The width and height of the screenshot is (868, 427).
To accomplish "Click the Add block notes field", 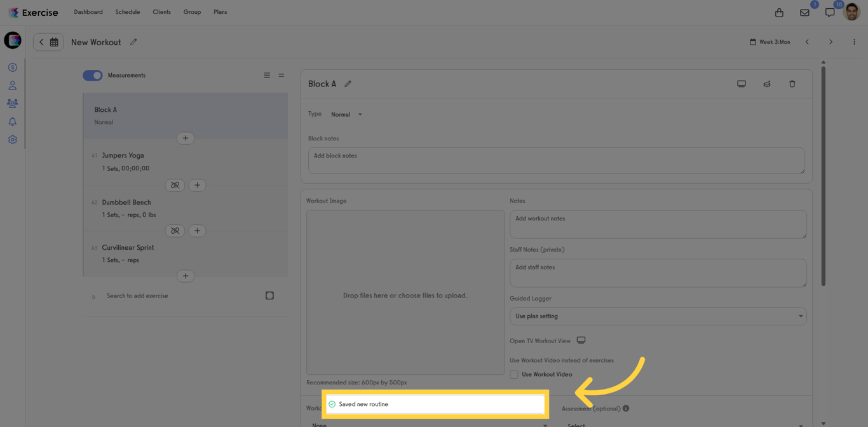I will (556, 160).
